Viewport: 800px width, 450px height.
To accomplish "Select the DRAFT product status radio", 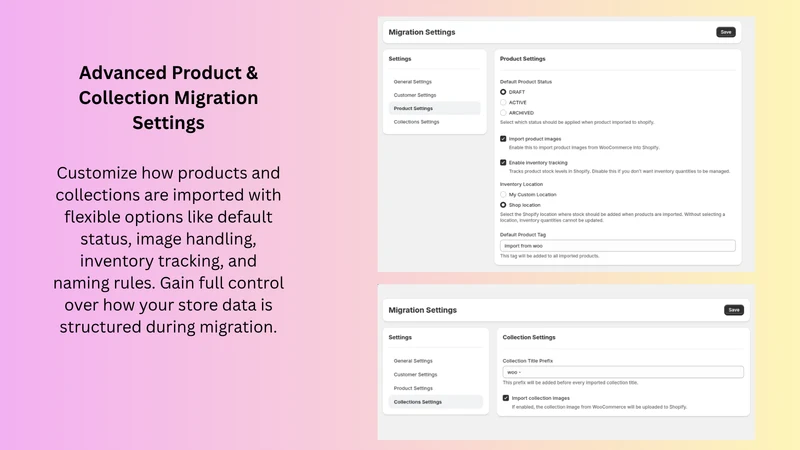I will click(503, 92).
